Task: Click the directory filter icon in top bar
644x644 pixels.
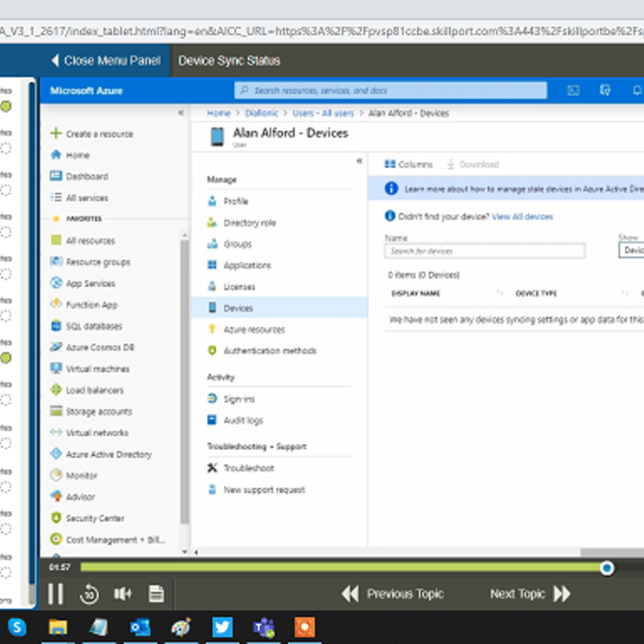Action: tap(605, 90)
